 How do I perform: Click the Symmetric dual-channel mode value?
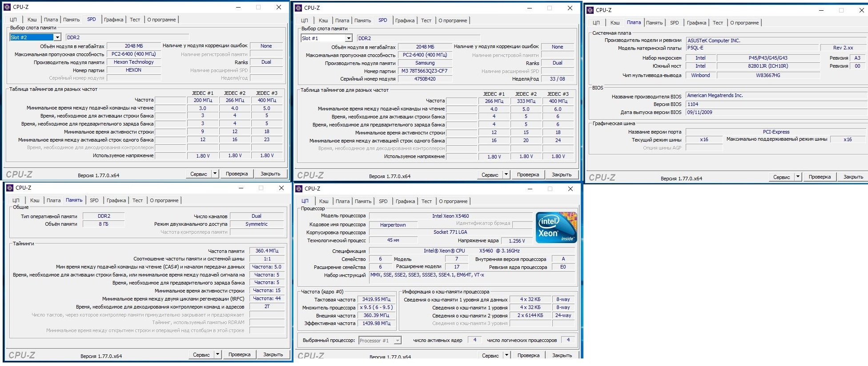[x=257, y=224]
